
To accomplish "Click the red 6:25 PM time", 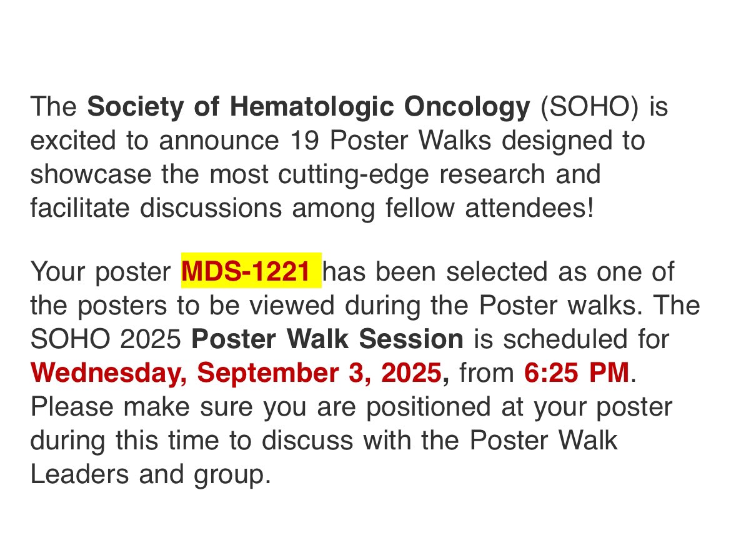I will (577, 372).
